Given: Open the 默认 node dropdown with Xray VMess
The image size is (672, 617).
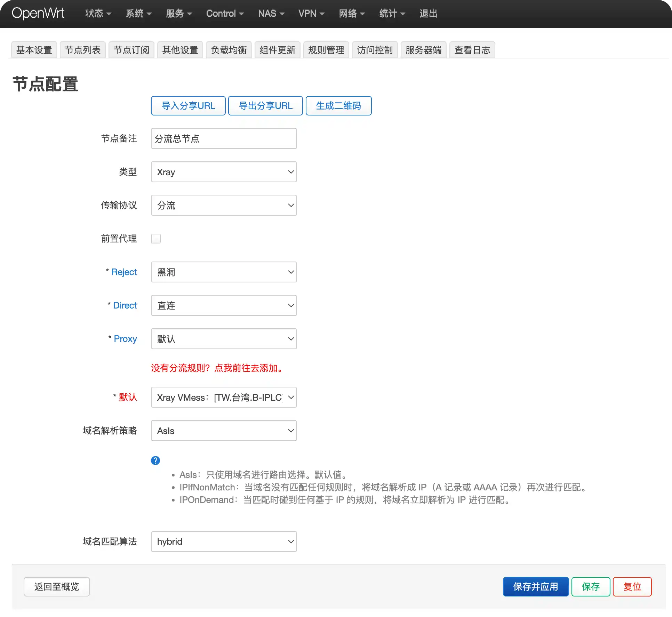Looking at the screenshot, I should pos(224,397).
